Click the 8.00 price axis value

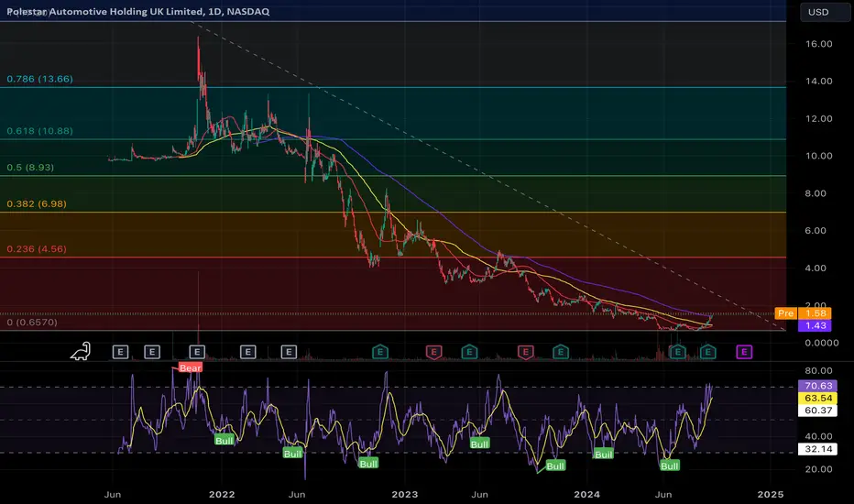816,192
